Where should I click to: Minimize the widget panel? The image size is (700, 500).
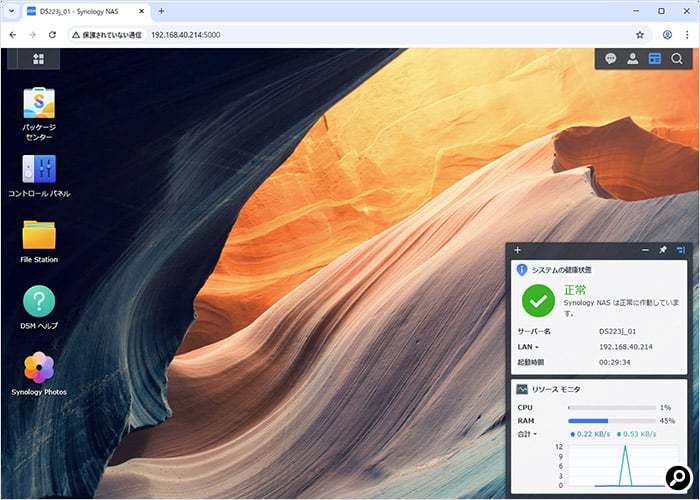(645, 250)
